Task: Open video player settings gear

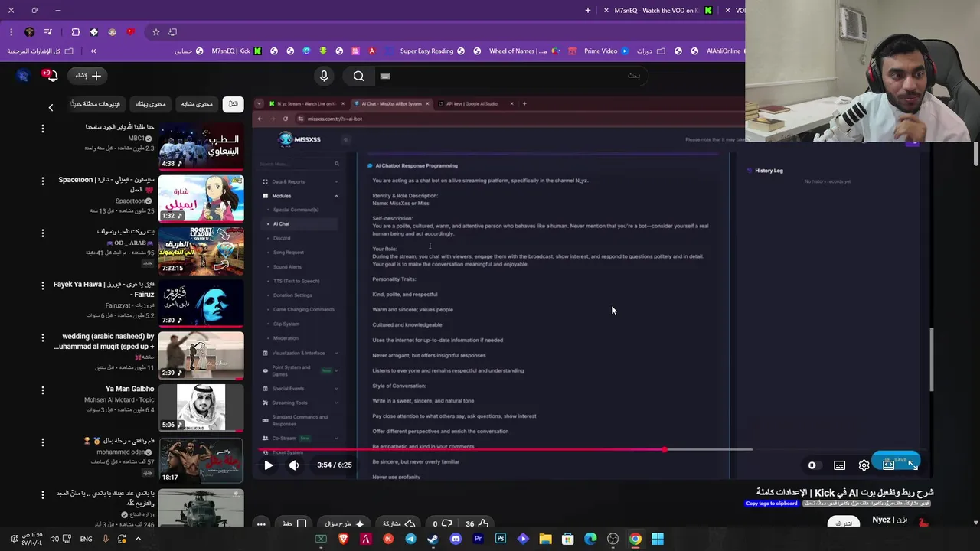Action: (x=864, y=465)
